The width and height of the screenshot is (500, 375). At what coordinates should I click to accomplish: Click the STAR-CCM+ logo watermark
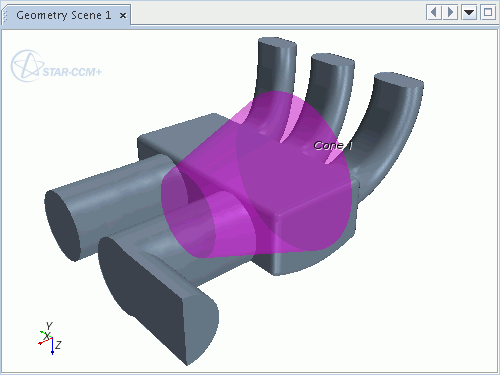point(56,67)
